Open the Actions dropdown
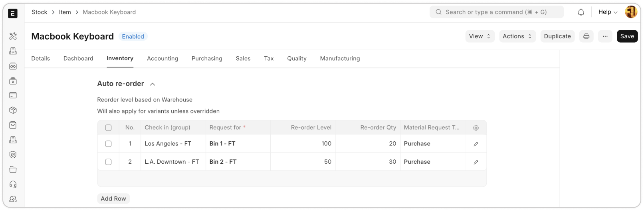 pyautogui.click(x=517, y=36)
